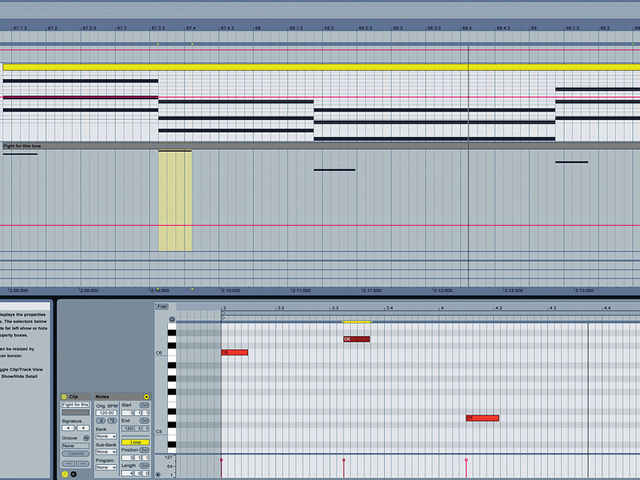Click the 127 velocity scale label
Image resolution: width=640 pixels, height=480 pixels.
click(169, 457)
